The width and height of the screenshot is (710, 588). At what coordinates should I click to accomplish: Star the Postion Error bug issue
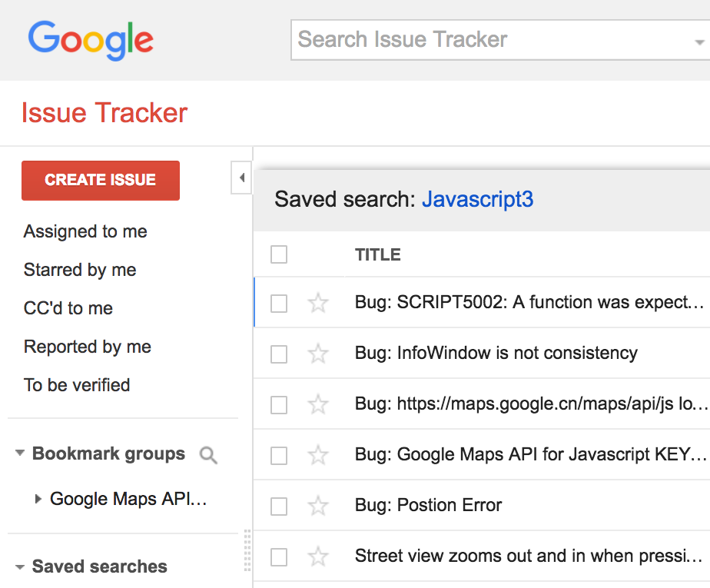pos(318,506)
